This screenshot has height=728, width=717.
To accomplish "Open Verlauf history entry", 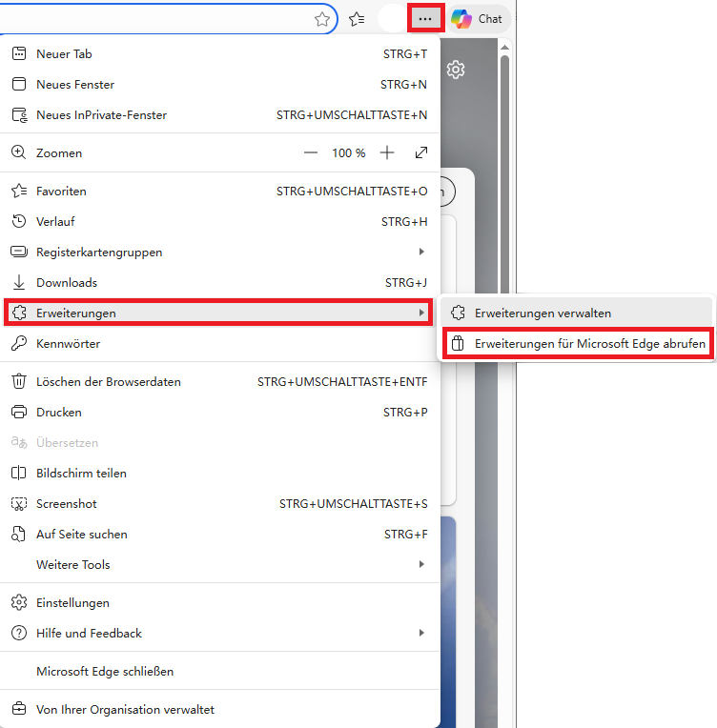I will point(220,221).
